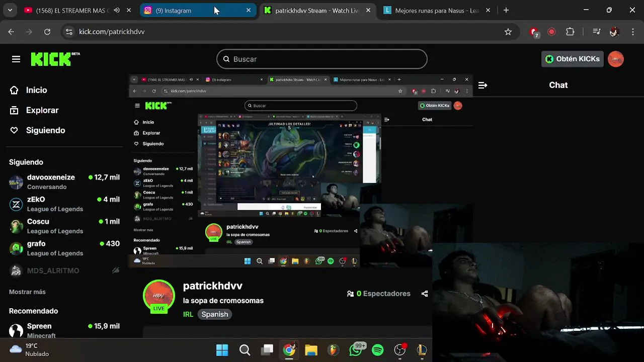Open Task View in the taskbar

(267, 350)
